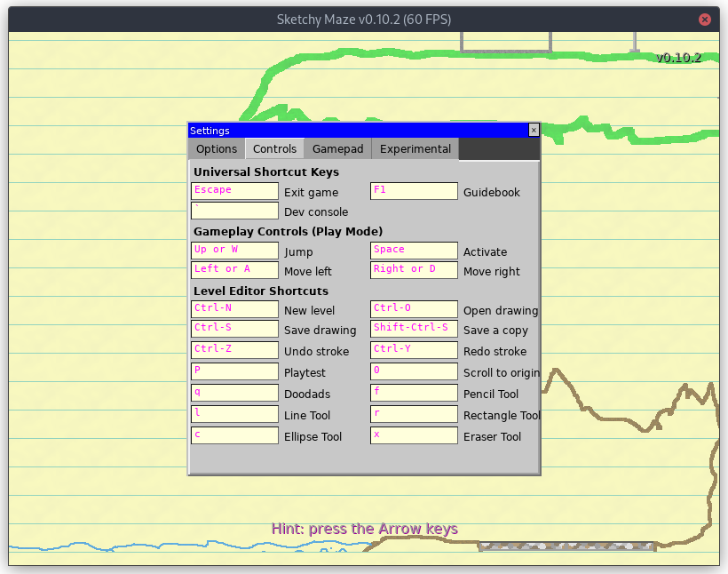Viewport: 728px width, 574px height.
Task: Select the Eraser Tool shortcut field
Action: (414, 435)
